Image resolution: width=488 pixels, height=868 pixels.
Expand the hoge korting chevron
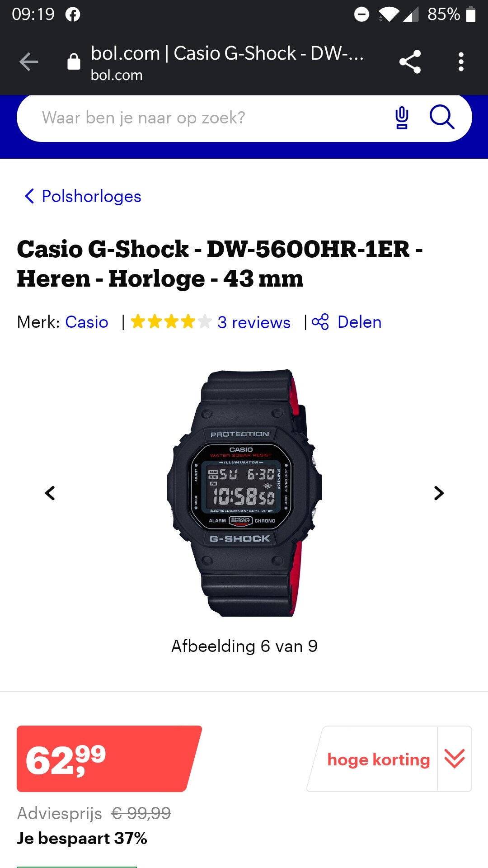tap(455, 759)
